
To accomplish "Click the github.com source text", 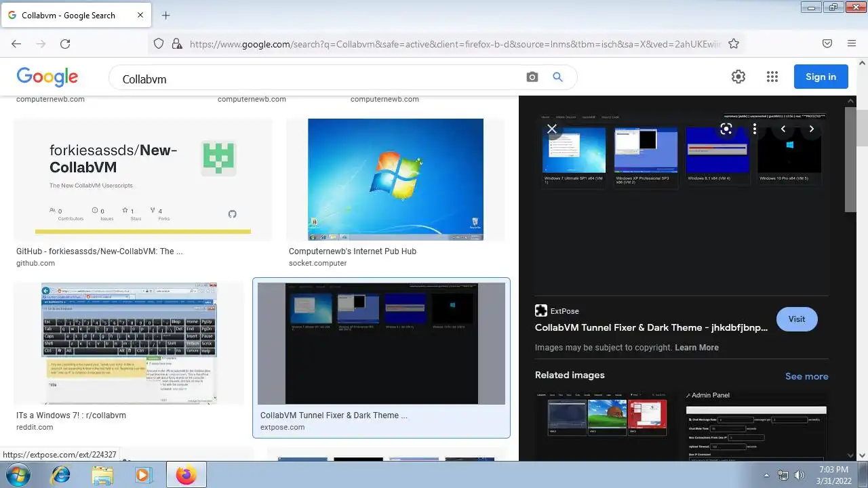I will click(x=35, y=264).
